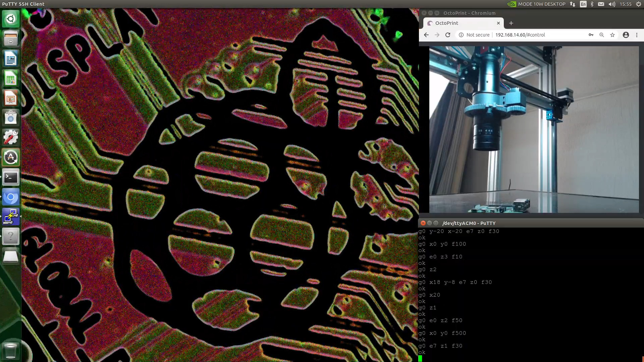644x362 pixels.
Task: Open Terminal from the launcher
Action: [11, 177]
